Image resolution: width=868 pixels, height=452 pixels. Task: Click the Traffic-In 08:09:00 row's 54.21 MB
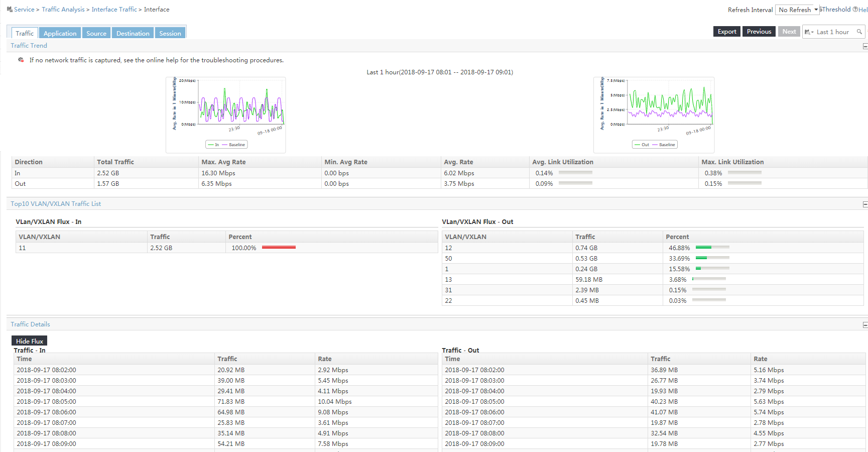tap(231, 443)
